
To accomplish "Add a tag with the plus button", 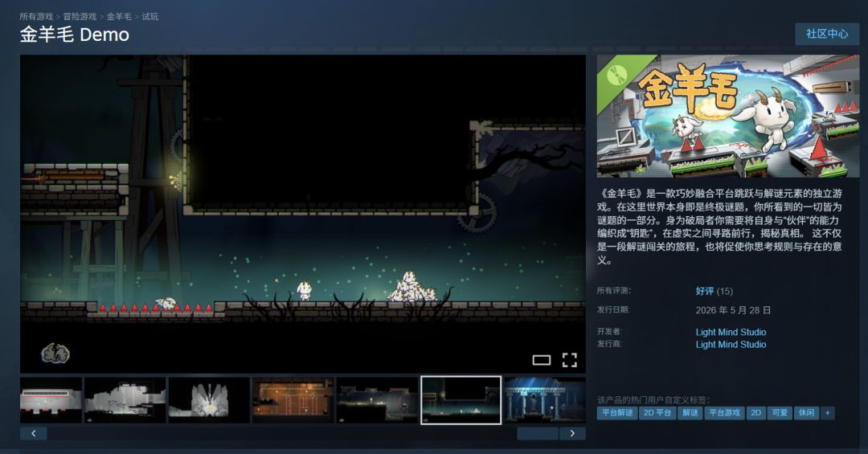I will [828, 413].
